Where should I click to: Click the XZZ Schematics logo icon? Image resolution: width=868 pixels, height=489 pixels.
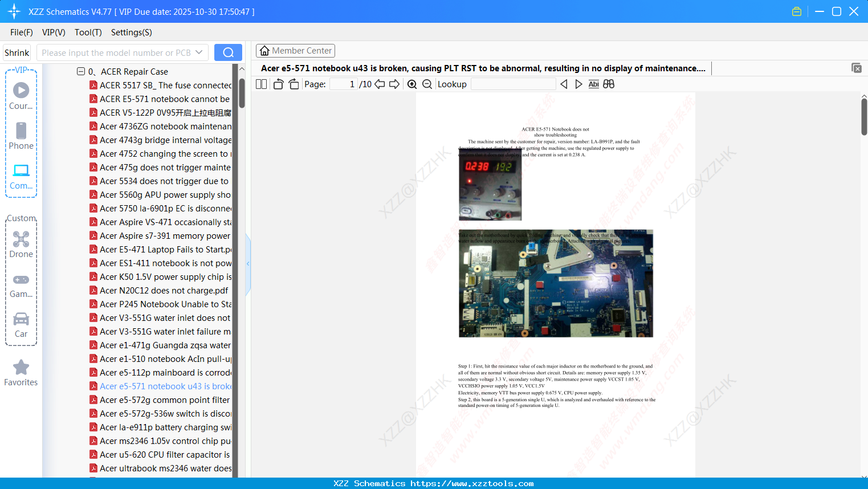tap(14, 11)
